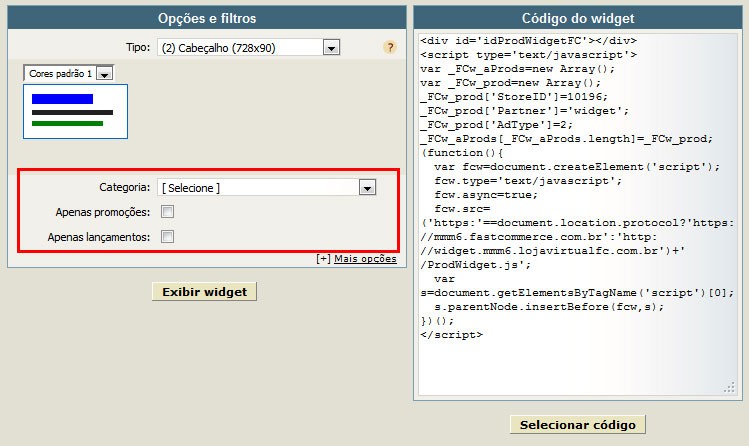Click the code line <div id='idProdWidgetFC'></div>

(x=528, y=41)
